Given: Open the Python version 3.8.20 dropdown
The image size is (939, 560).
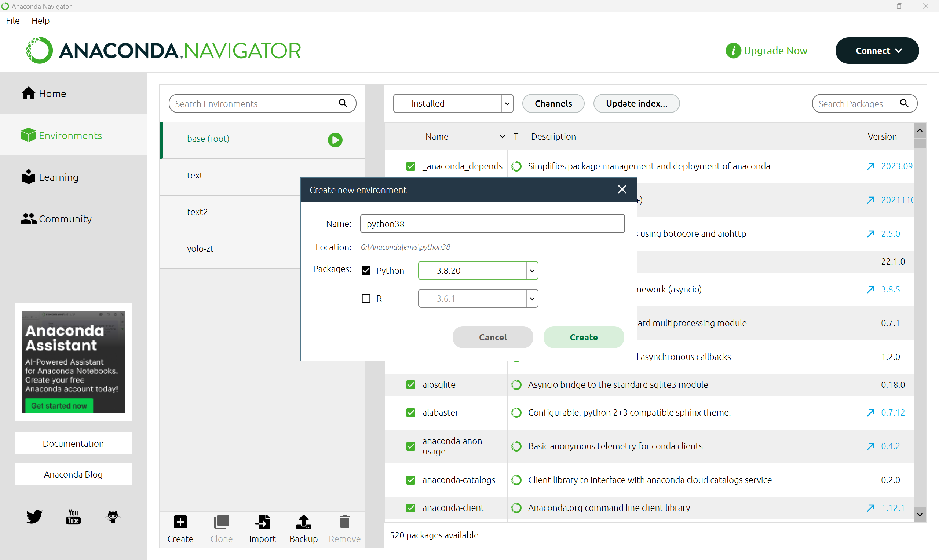Looking at the screenshot, I should tap(478, 270).
